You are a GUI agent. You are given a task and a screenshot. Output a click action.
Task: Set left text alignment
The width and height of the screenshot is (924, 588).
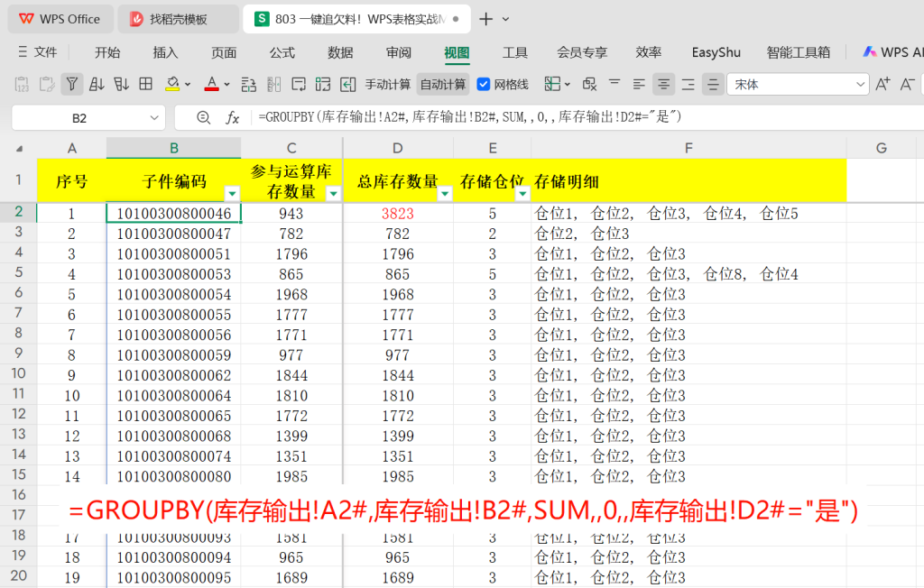tap(639, 85)
